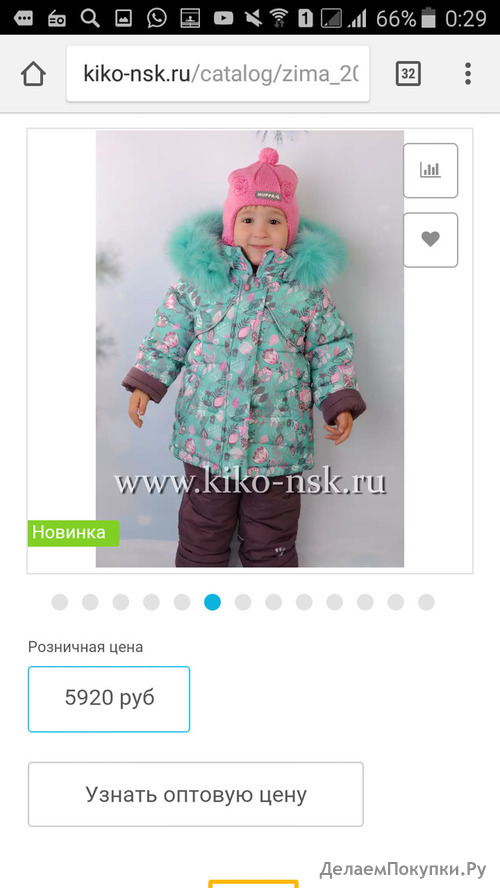The image size is (500, 888).
Task: Tap the browser home icon
Action: click(33, 74)
